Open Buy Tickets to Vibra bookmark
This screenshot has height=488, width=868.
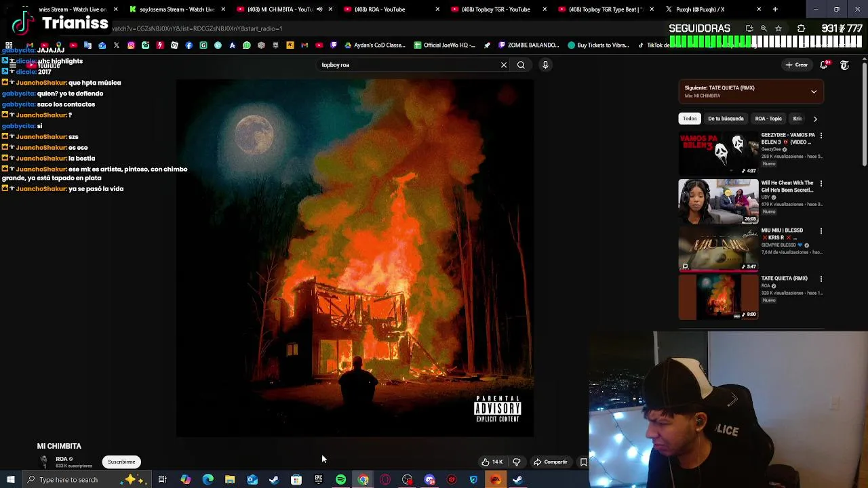click(x=598, y=45)
